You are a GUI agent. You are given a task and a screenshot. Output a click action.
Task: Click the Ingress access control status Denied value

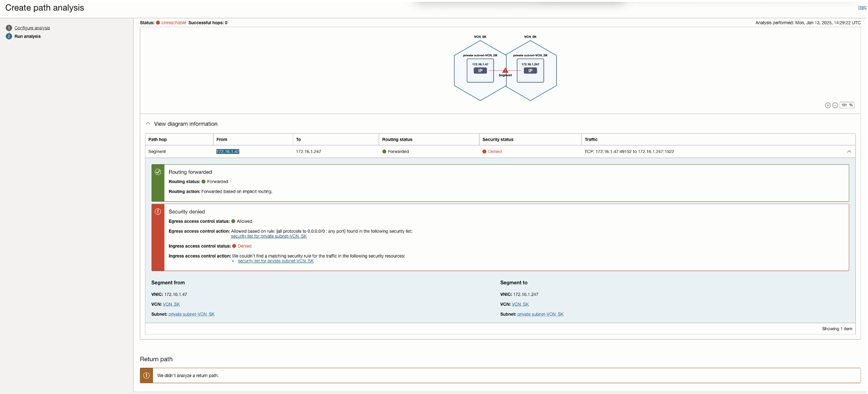pyautogui.click(x=244, y=246)
